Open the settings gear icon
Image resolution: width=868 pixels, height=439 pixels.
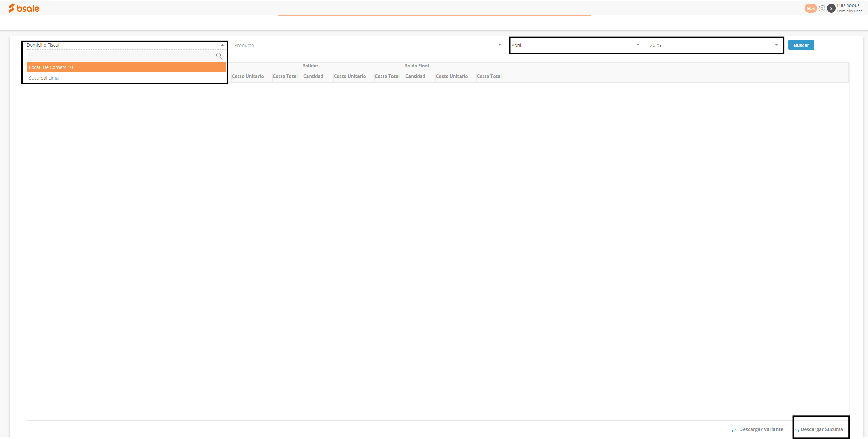[822, 8]
